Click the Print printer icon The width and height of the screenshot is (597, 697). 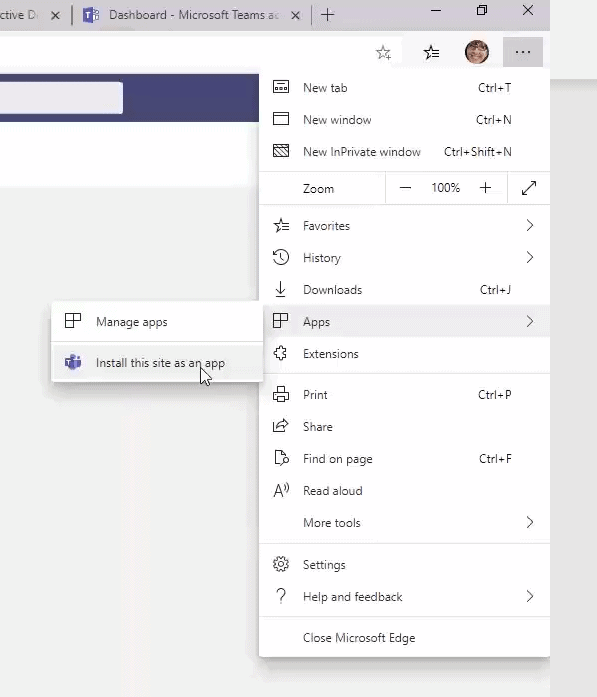coord(280,394)
